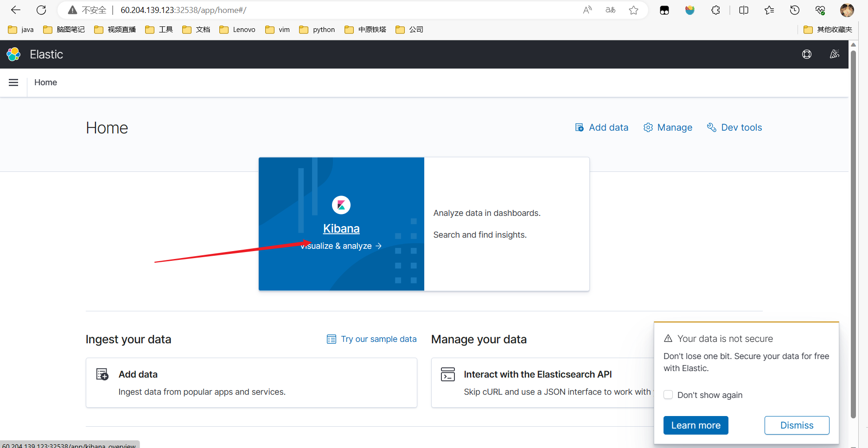Click the black extension icon in toolbar
Screen dimensions: 868x448
point(664,10)
